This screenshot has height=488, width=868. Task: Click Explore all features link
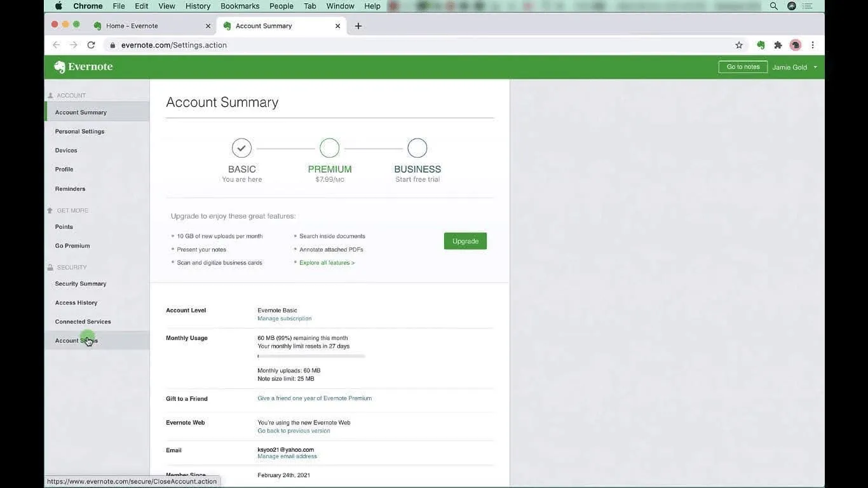[327, 262]
